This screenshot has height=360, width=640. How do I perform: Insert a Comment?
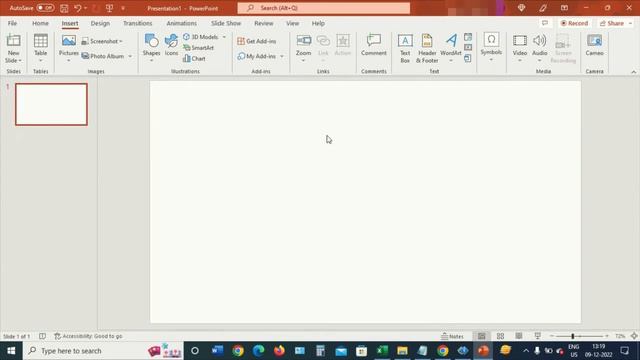click(x=373, y=46)
